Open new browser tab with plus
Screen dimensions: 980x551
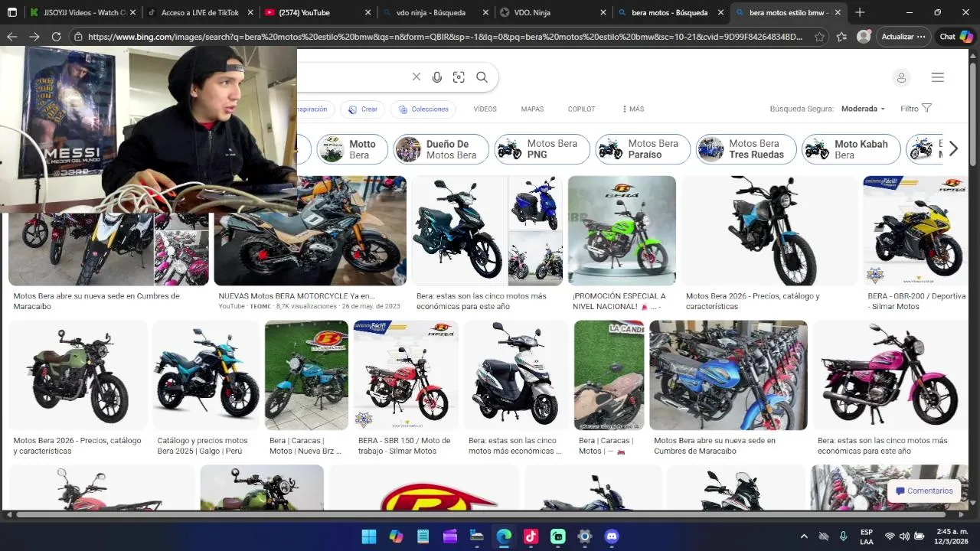click(860, 12)
